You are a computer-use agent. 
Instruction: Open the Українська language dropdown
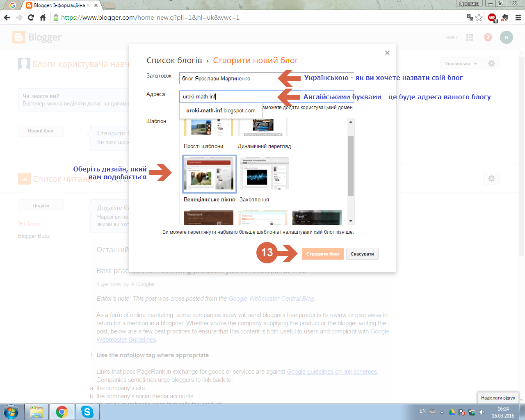point(461,64)
